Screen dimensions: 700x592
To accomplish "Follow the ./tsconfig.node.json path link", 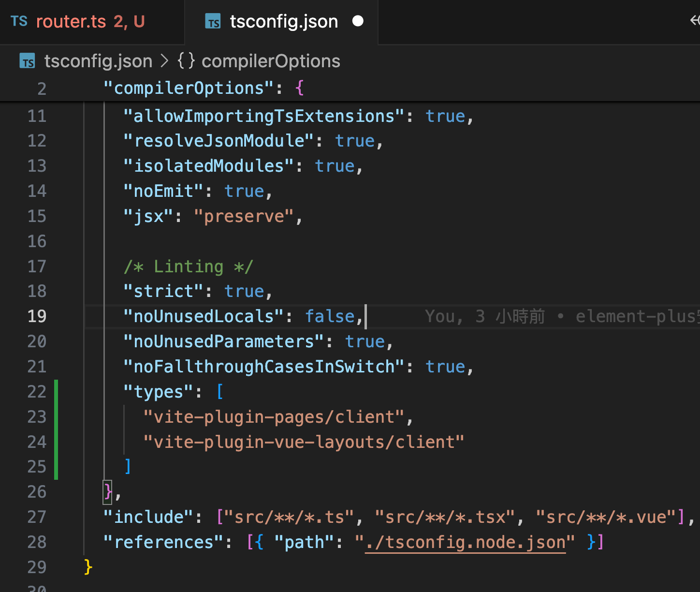I will (x=465, y=542).
